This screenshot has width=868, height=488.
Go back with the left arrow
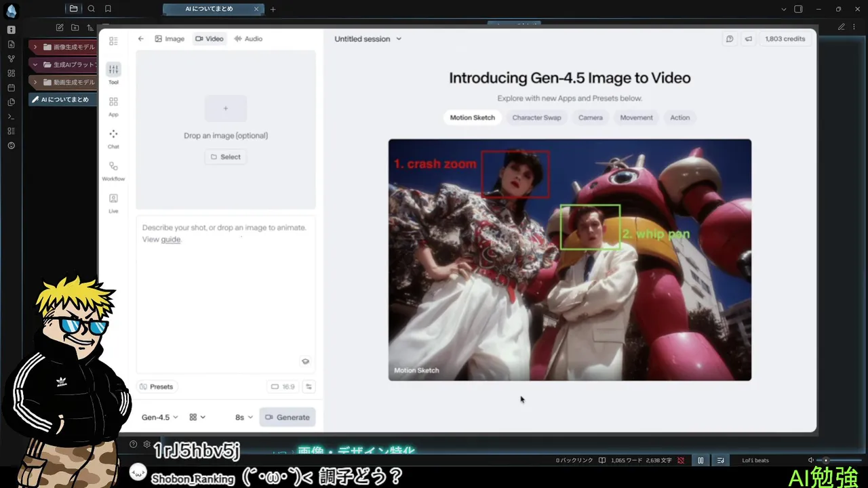click(x=141, y=39)
